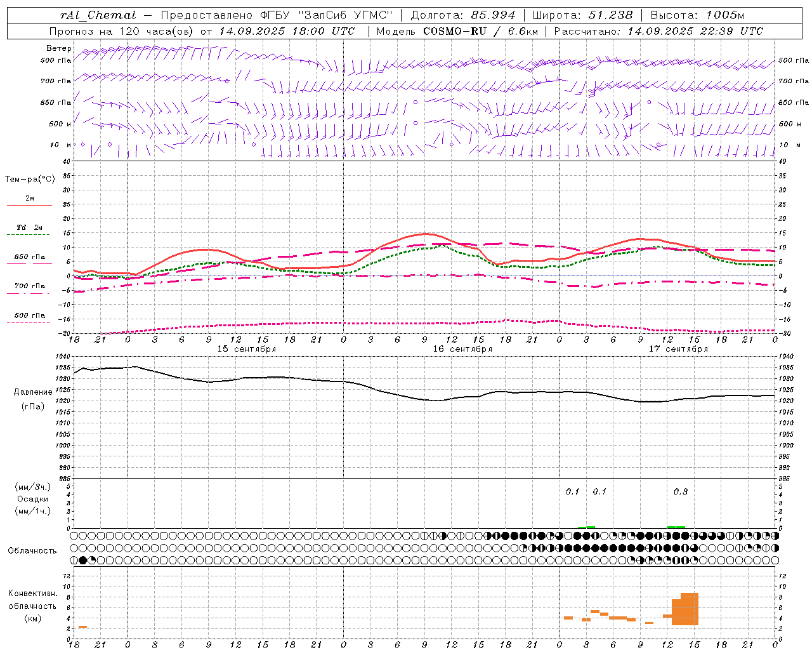Click the Прогноз на 120 часа(ов) text

pyautogui.click(x=122, y=31)
